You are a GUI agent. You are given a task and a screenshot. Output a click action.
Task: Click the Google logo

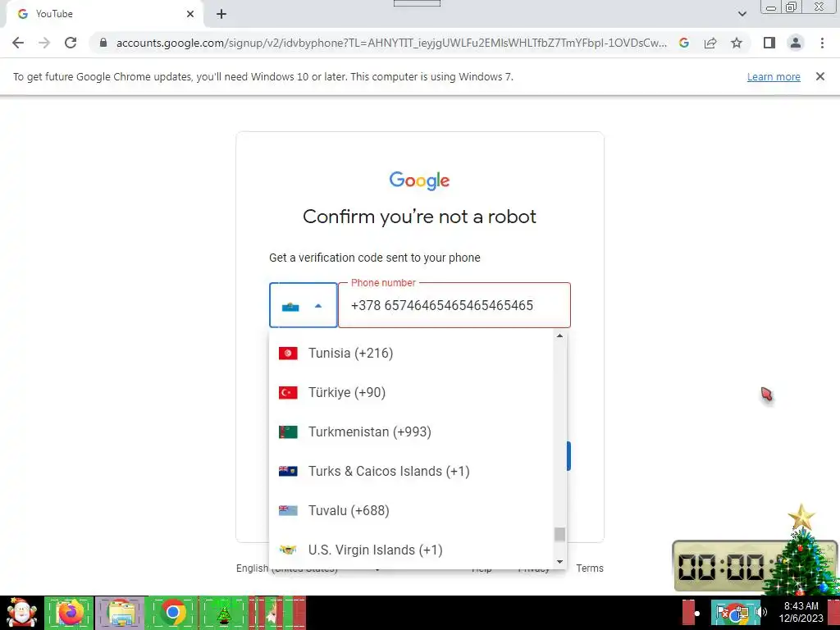coord(419,181)
